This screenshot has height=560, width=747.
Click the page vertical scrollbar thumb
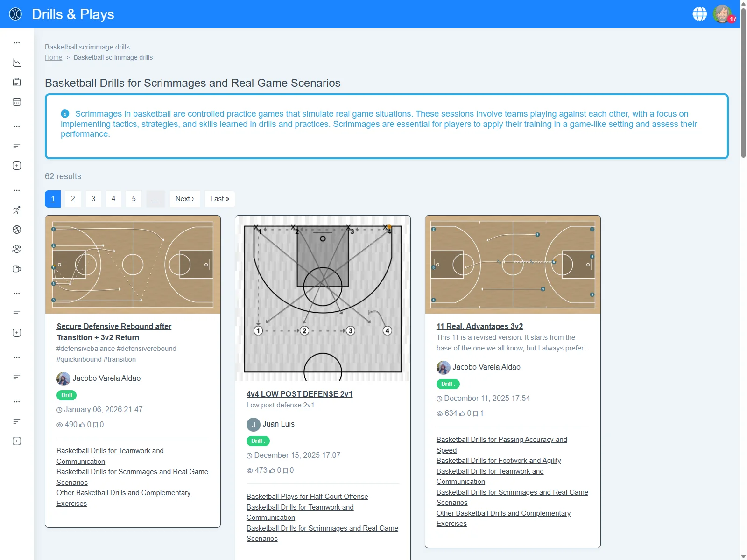(743, 79)
